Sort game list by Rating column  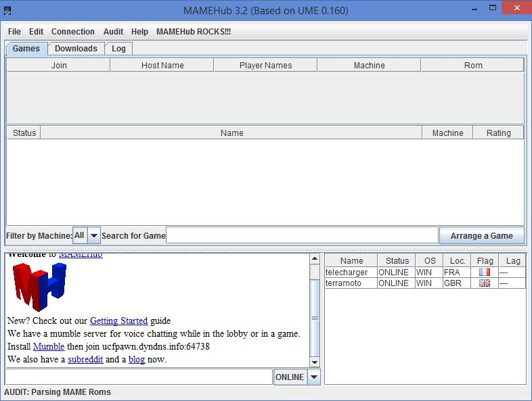(x=498, y=133)
